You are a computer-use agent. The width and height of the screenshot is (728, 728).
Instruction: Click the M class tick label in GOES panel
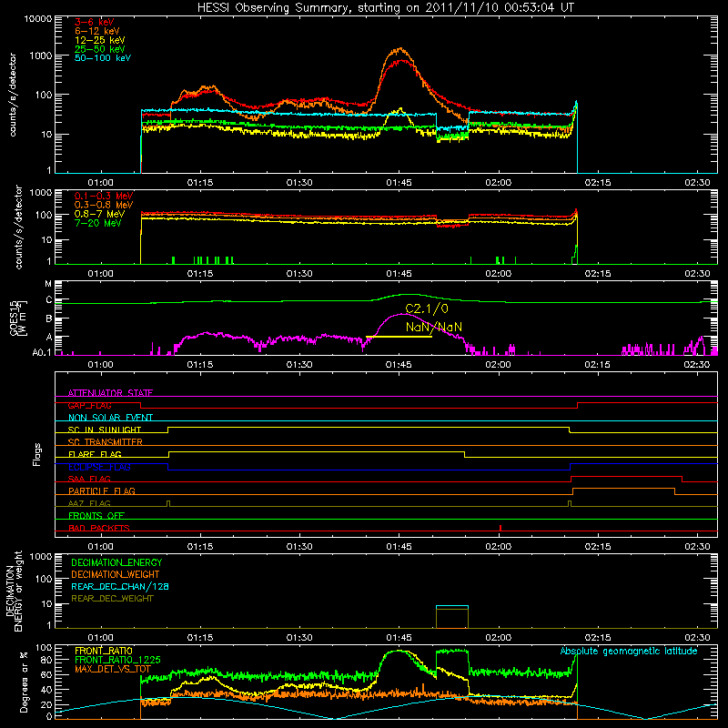48,284
